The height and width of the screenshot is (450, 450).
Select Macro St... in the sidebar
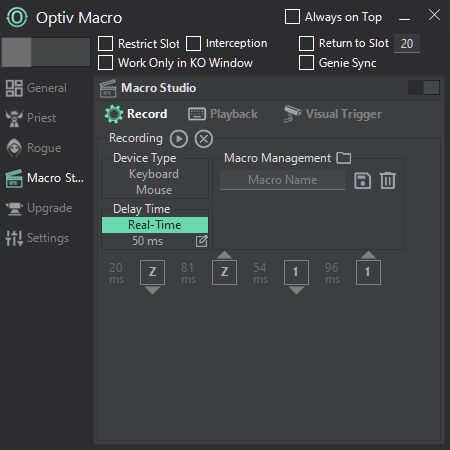45,178
